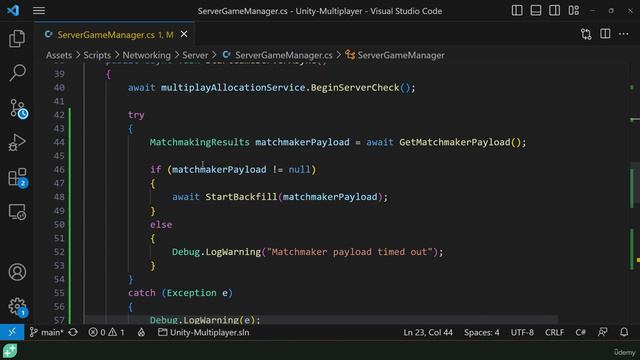Image resolution: width=640 pixels, height=360 pixels.
Task: Open the hamburger application menu
Action: pyautogui.click(x=39, y=11)
